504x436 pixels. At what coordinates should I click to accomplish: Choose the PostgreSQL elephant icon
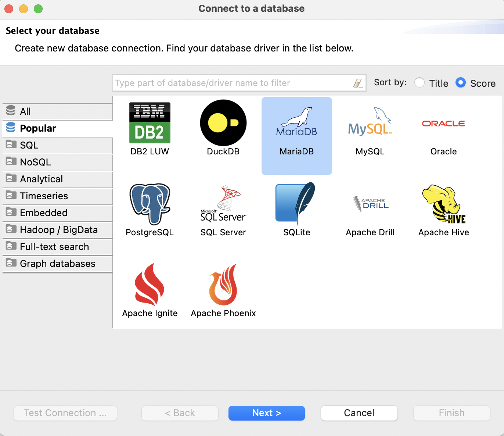(150, 204)
